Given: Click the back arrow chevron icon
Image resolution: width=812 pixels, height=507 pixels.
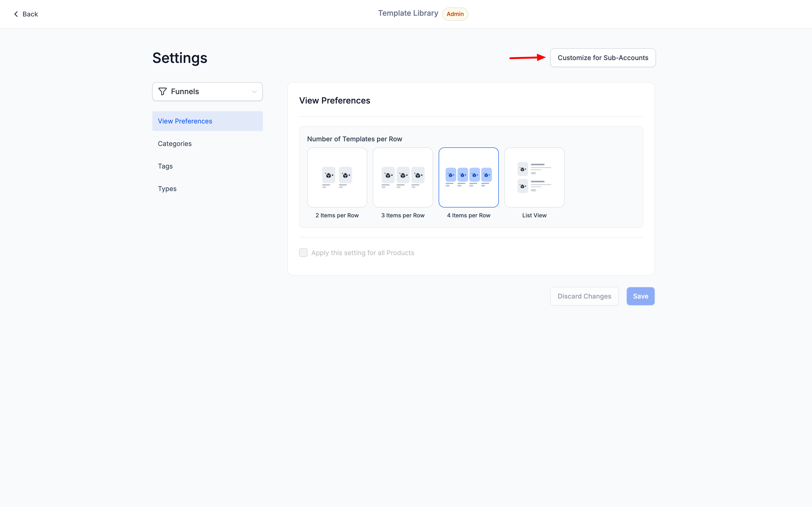Looking at the screenshot, I should (16, 14).
